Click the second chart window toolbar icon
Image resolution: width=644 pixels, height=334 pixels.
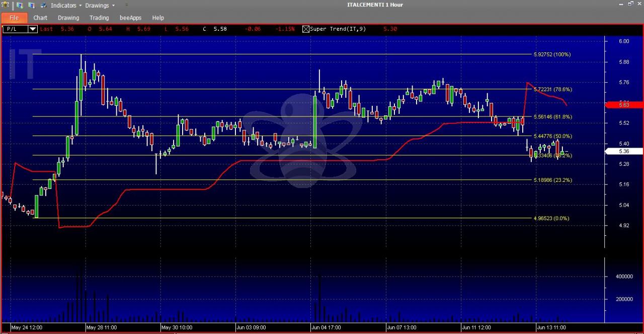click(32, 5)
